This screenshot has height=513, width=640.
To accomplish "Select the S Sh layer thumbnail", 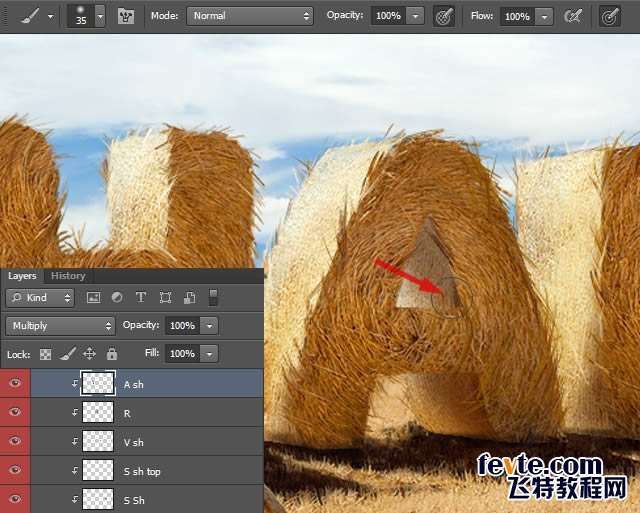I will tap(98, 499).
